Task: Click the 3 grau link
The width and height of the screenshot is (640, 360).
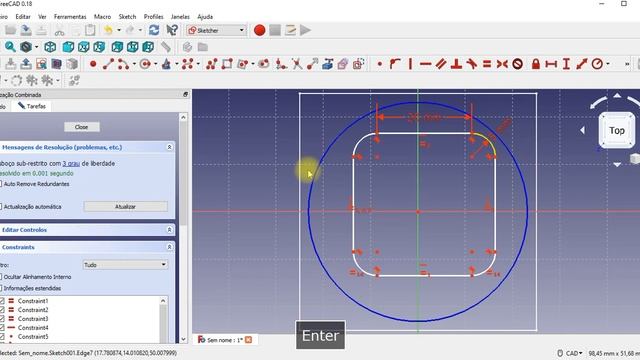Action: coord(71,163)
